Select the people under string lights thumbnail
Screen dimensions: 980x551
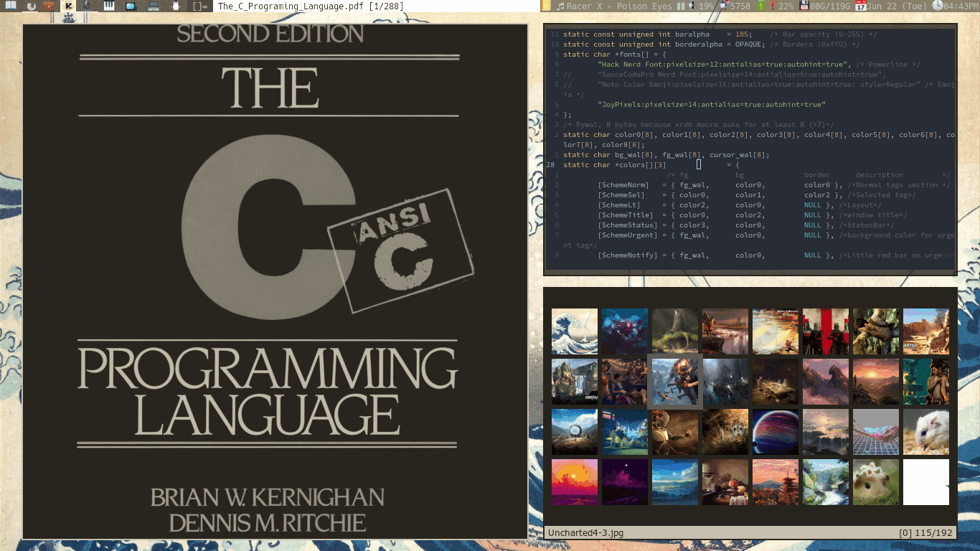(625, 382)
